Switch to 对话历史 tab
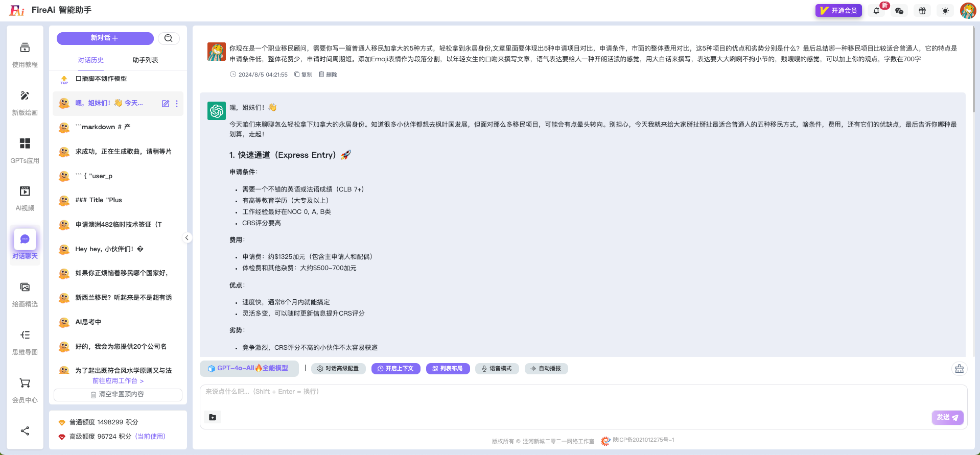The width and height of the screenshot is (980, 455). (91, 60)
